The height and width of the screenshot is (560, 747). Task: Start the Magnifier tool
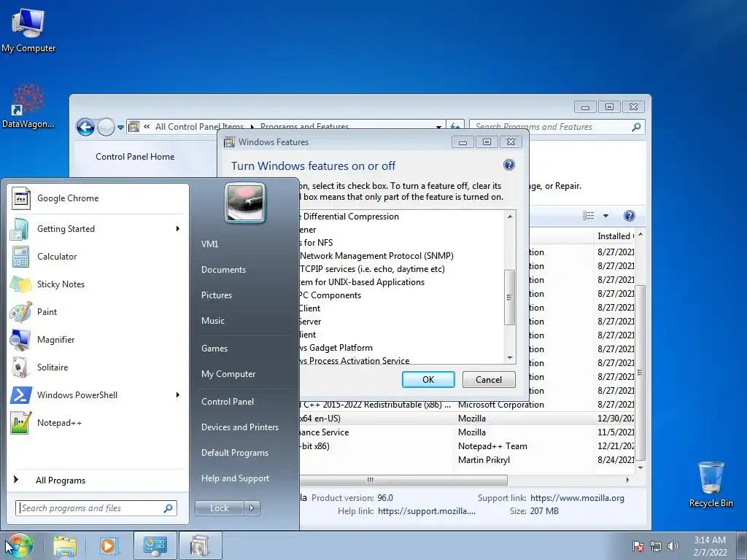[x=98, y=340]
